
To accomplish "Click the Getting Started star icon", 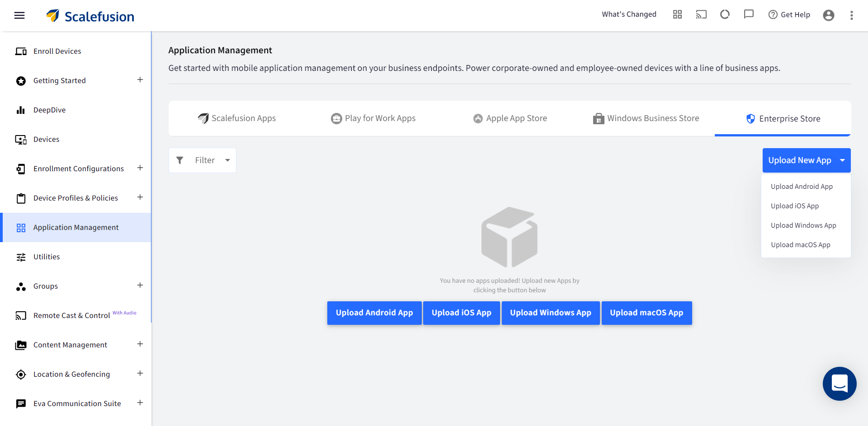I will (x=21, y=81).
